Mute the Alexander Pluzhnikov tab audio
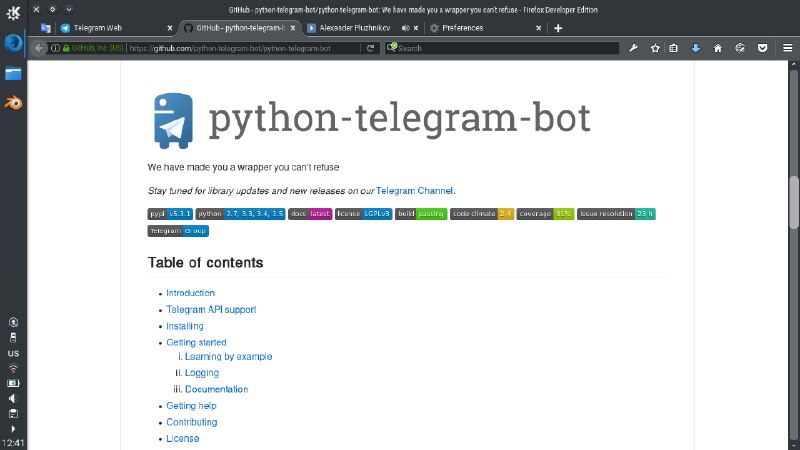 tap(405, 28)
